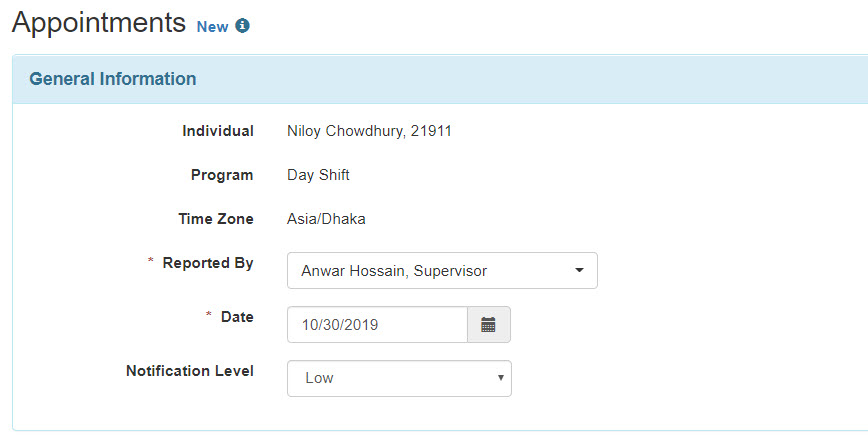Click the Date field label

[x=237, y=317]
